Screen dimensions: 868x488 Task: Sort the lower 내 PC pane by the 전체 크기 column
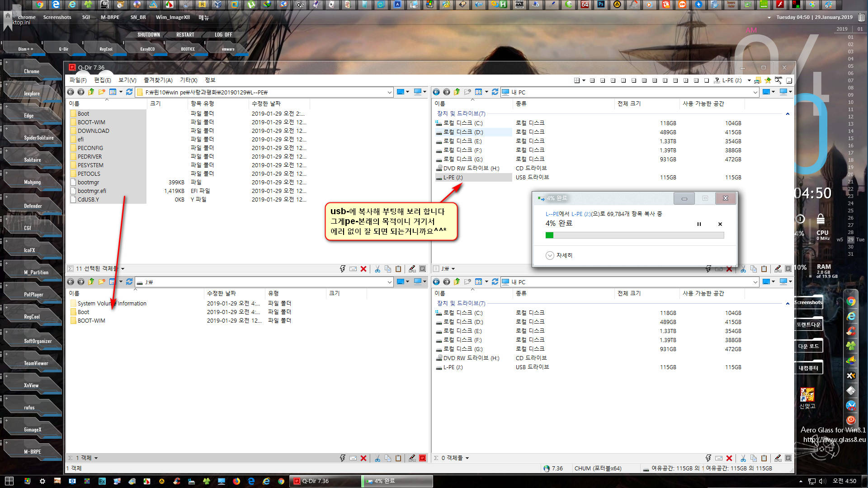(x=646, y=293)
